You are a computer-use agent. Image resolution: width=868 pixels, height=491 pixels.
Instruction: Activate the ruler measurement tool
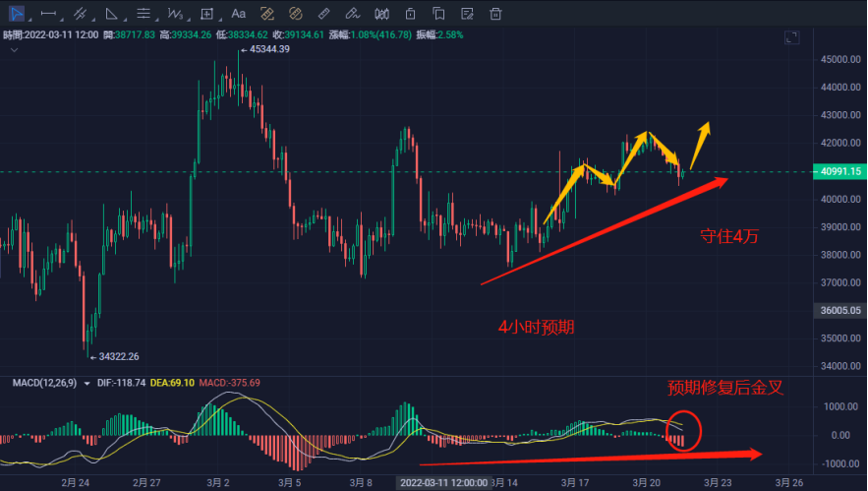[323, 14]
